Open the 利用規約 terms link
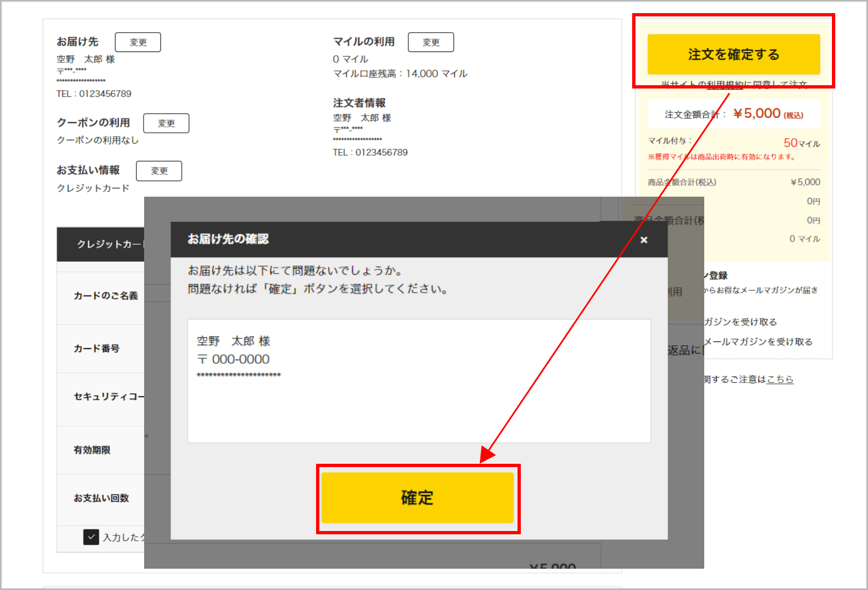The height and width of the screenshot is (590, 868). pyautogui.click(x=724, y=85)
